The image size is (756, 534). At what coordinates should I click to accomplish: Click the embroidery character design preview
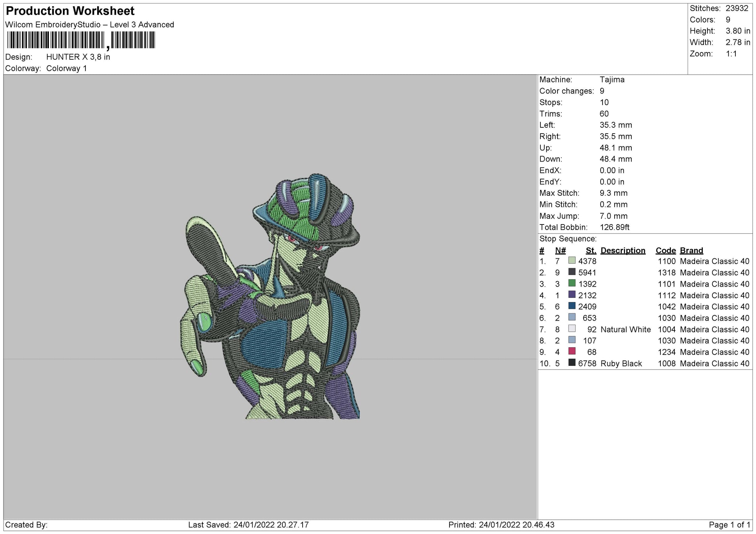pyautogui.click(x=270, y=297)
